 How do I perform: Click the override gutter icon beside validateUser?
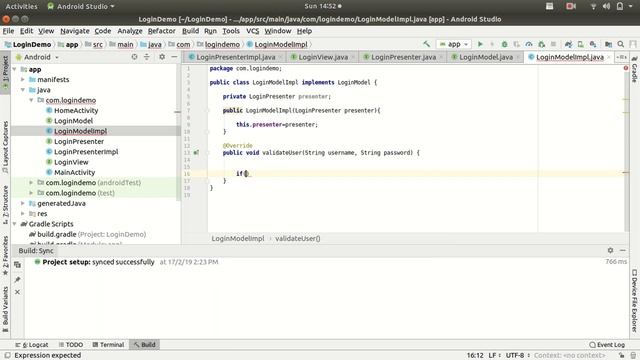click(x=196, y=153)
